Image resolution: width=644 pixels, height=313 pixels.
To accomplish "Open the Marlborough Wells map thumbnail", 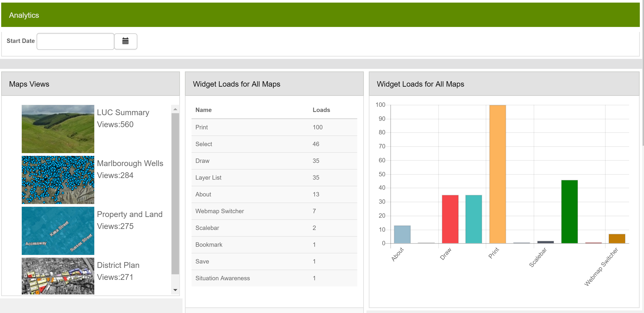I will pos(58,180).
